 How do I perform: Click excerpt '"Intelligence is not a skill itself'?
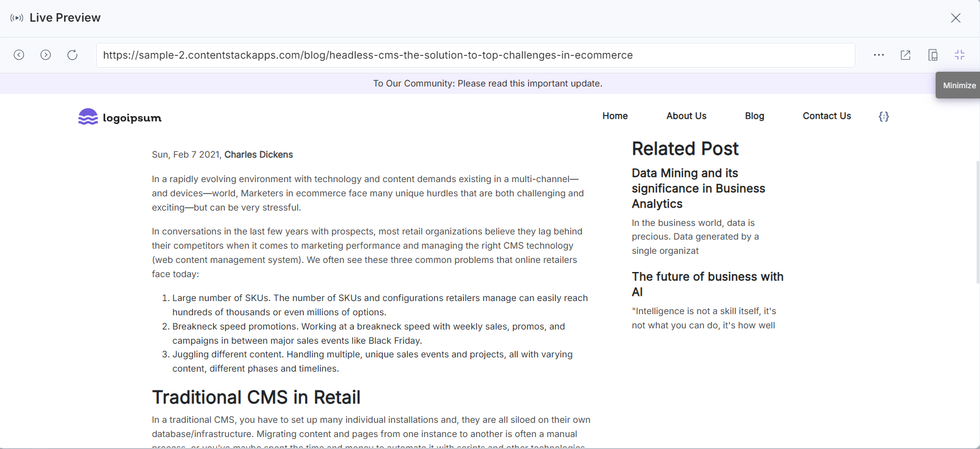click(x=704, y=318)
